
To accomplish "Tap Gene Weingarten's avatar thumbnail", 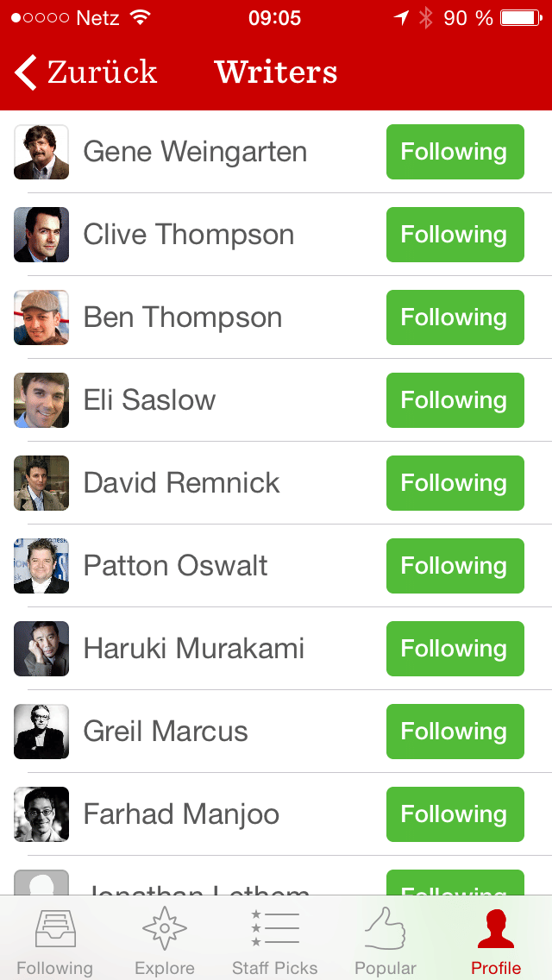I will [41, 152].
